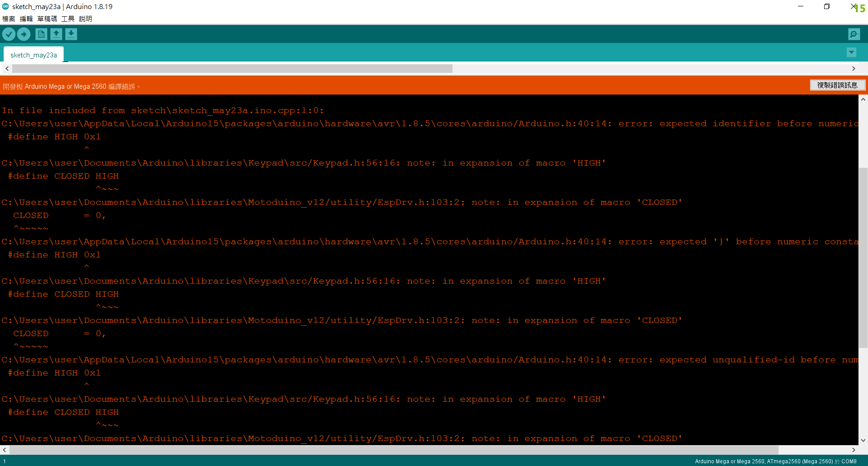
Task: Expand the tab options dropdown arrow
Action: click(x=851, y=52)
